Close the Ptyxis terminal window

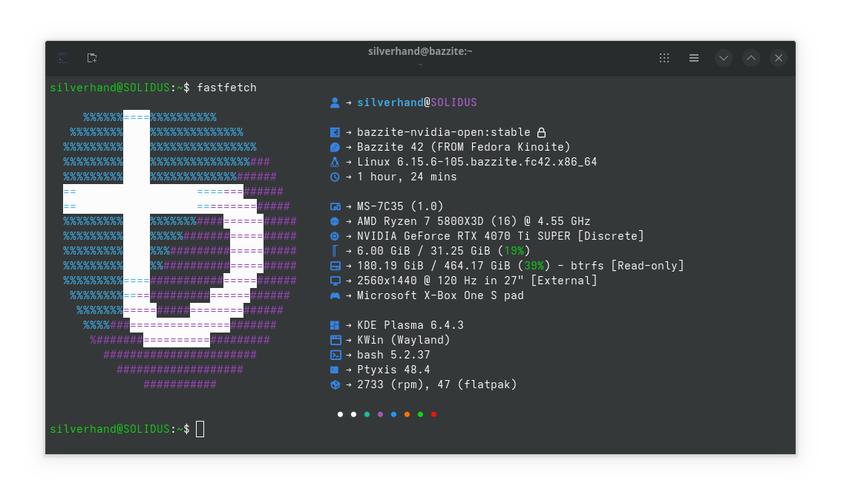778,58
